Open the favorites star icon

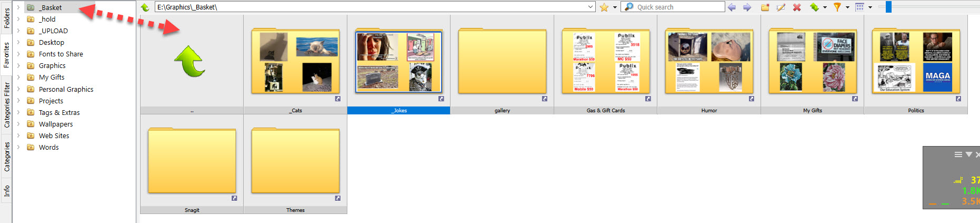pos(604,7)
